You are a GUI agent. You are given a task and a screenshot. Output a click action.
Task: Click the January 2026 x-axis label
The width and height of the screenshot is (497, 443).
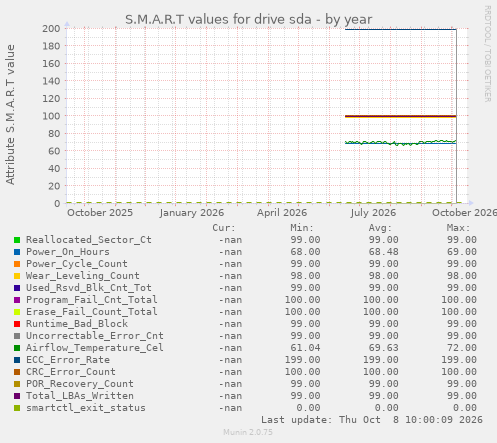[x=192, y=213]
